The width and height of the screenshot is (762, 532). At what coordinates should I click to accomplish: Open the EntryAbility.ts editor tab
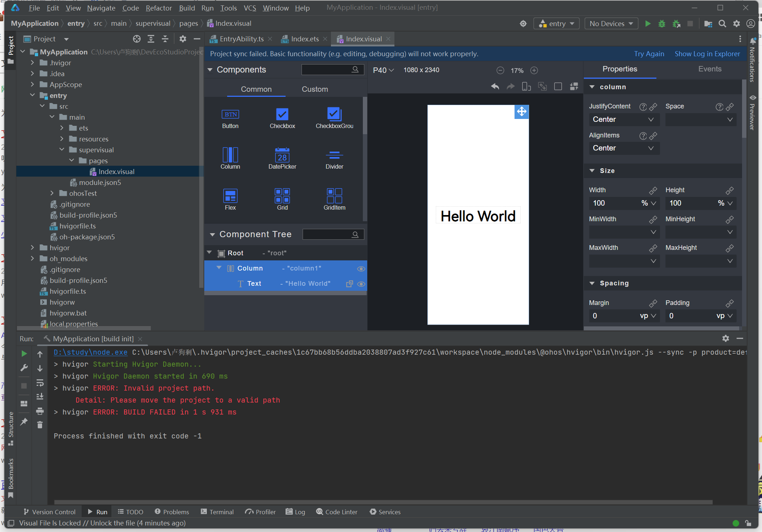tap(242, 39)
